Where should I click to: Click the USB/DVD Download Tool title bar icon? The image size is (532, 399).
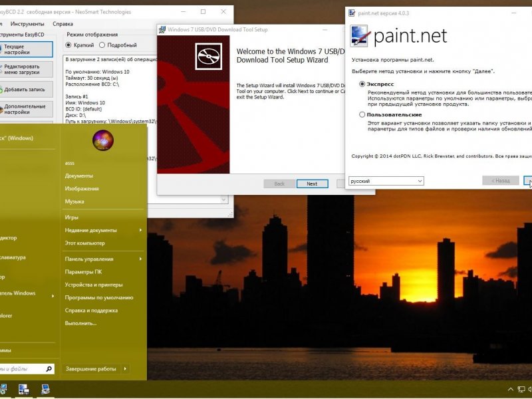[x=162, y=29]
